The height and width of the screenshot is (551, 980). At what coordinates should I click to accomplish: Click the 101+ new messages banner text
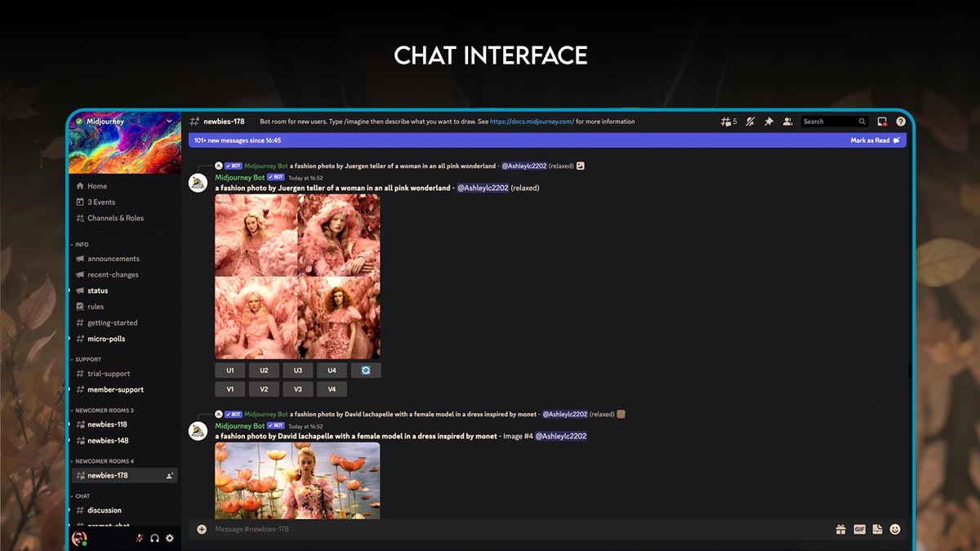pyautogui.click(x=238, y=140)
